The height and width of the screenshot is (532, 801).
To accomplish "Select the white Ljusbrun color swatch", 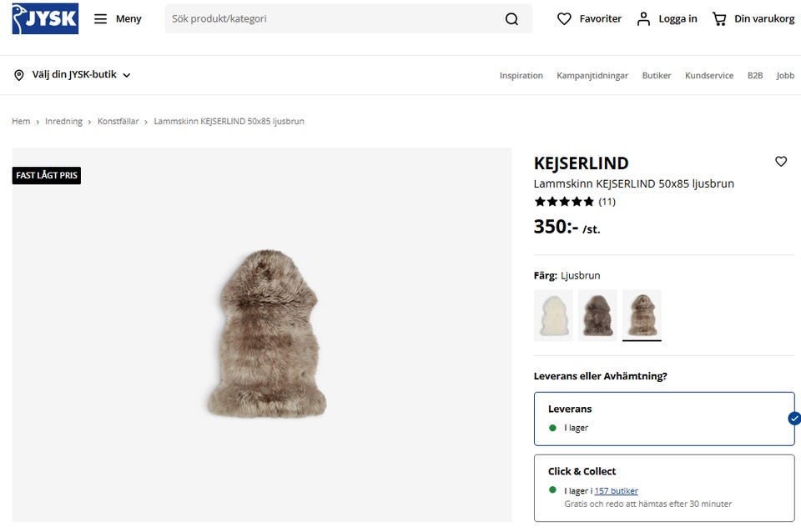I will [x=552, y=315].
